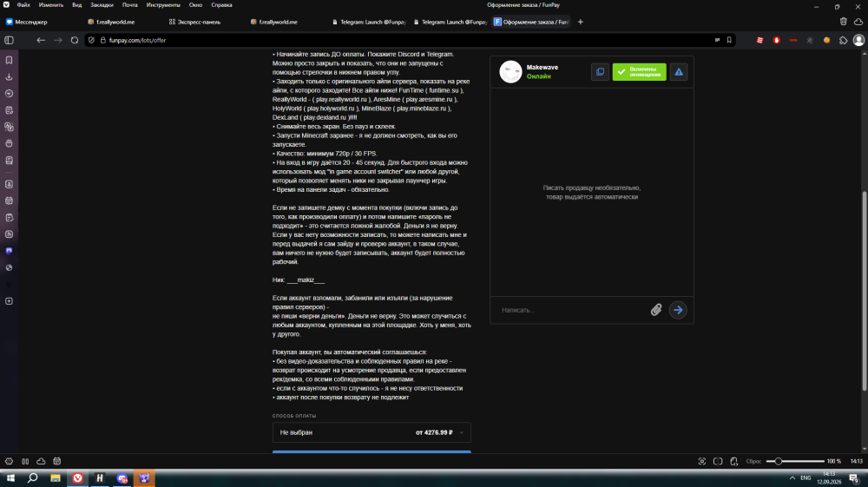Screen dimensions: 868x487
Task: Open the cookie extension icon
Action: click(826, 41)
